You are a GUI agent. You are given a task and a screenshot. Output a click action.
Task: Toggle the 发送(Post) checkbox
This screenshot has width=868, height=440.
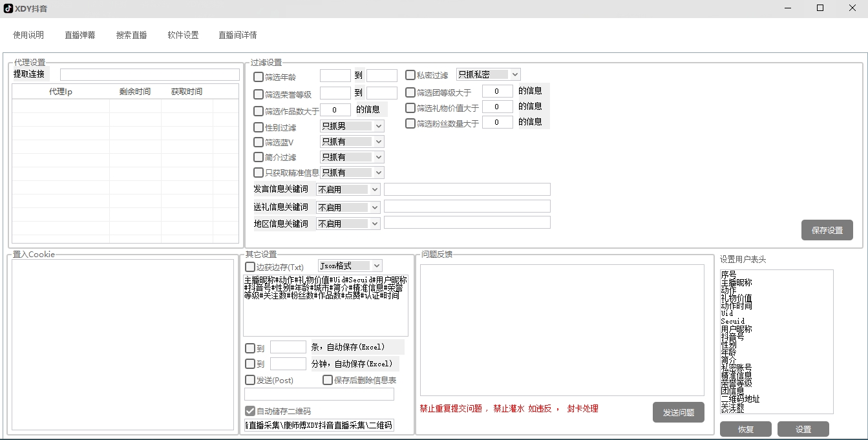pos(250,381)
